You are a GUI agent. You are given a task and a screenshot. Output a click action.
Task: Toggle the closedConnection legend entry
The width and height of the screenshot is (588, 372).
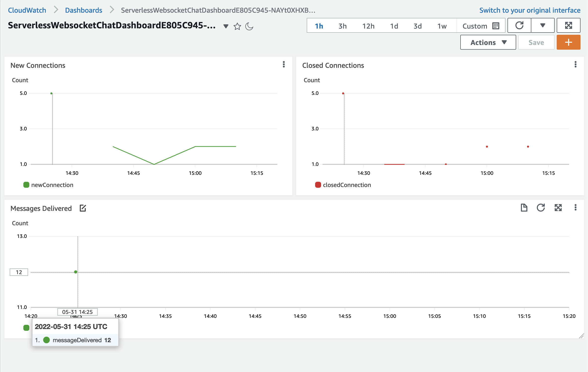(x=347, y=185)
